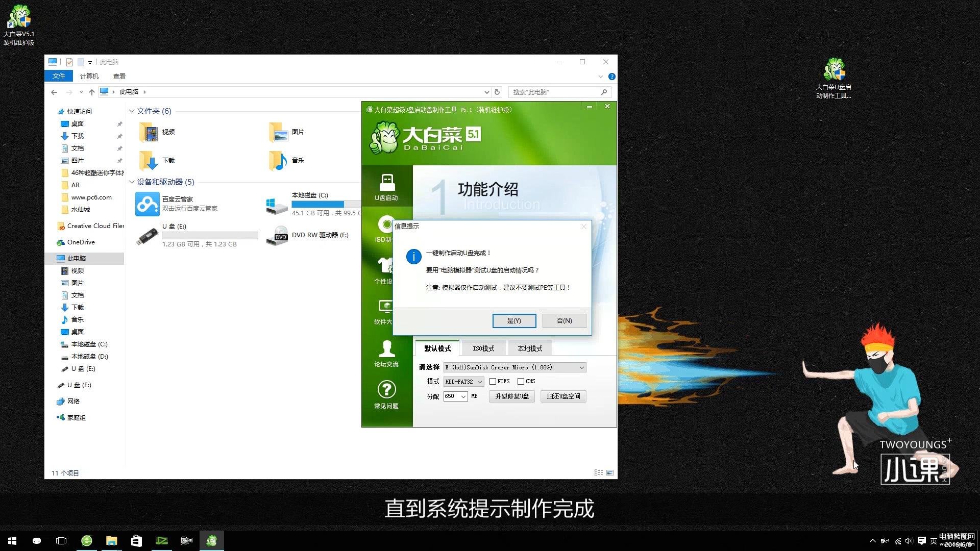Select 本地磁盘 (D:) in navigation tree

tap(85, 357)
